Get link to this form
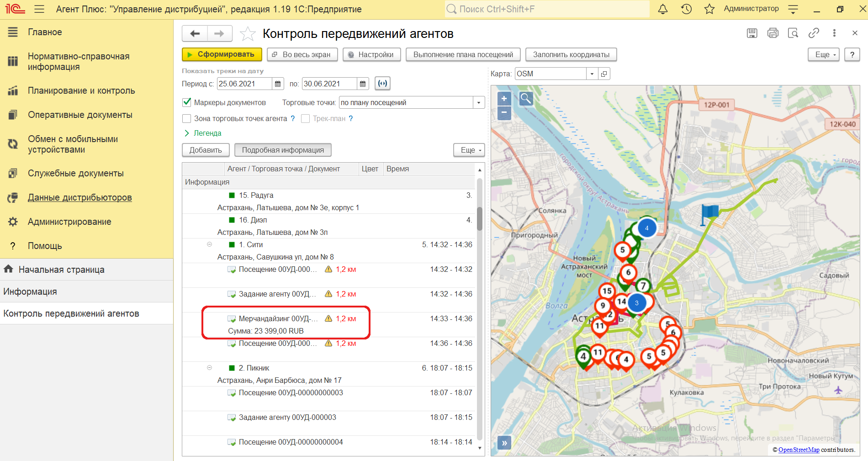868x461 pixels. pyautogui.click(x=814, y=33)
